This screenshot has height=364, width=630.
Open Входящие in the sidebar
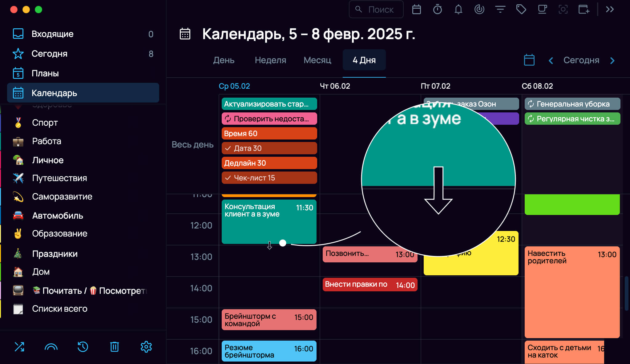click(x=83, y=34)
